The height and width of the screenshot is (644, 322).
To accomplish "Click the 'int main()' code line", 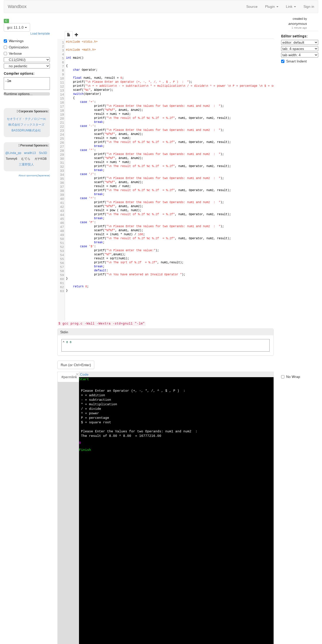I will point(75,58).
